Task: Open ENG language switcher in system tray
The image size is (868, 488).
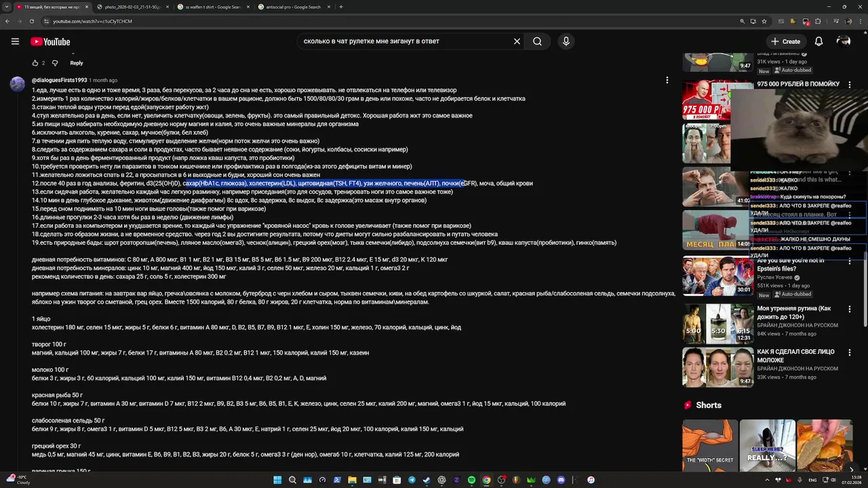Action: pyautogui.click(x=812, y=480)
